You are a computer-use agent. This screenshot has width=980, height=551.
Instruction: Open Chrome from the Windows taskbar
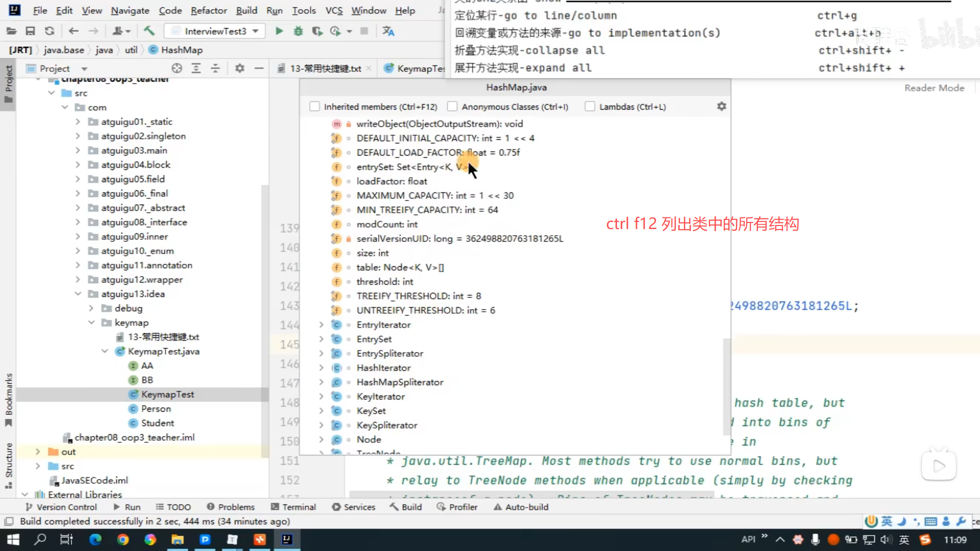pos(122,539)
